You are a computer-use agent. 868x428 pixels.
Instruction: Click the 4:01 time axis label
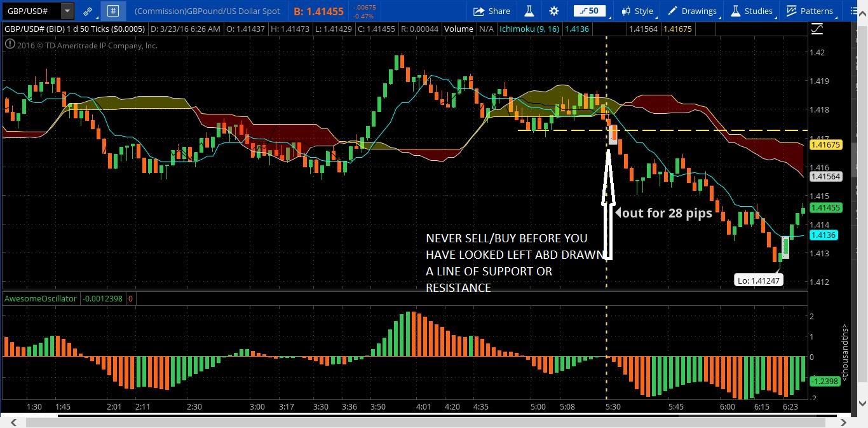tap(423, 406)
